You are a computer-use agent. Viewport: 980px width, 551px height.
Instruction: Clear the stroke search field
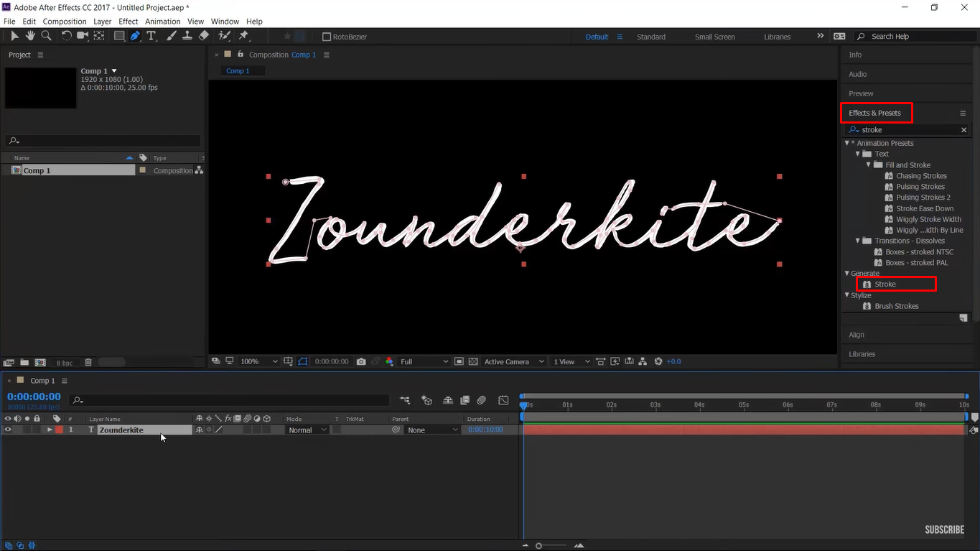(963, 129)
